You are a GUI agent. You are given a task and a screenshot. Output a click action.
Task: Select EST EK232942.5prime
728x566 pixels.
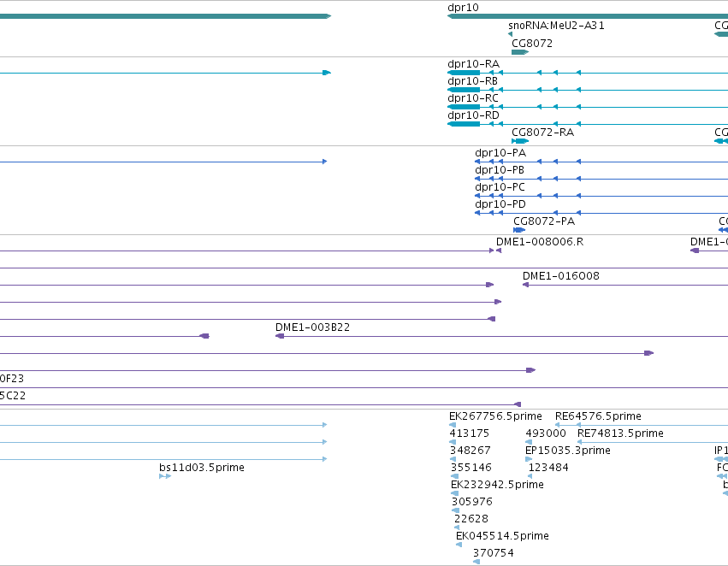click(x=497, y=486)
